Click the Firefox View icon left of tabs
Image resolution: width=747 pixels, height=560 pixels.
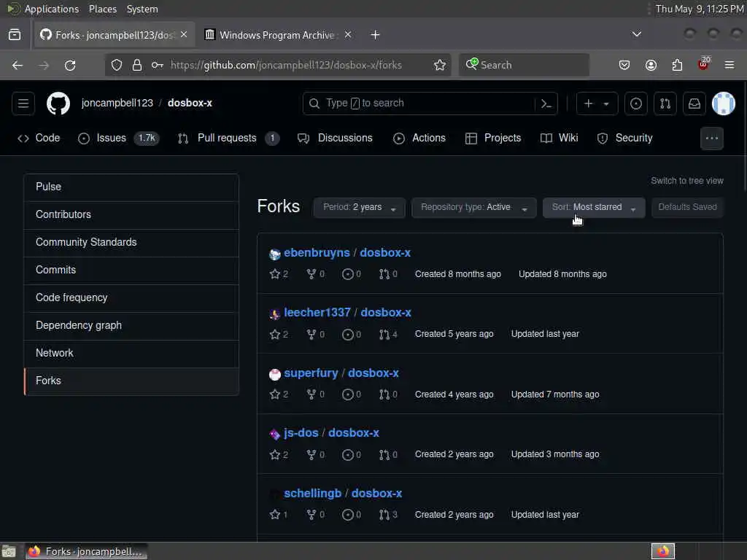15,35
